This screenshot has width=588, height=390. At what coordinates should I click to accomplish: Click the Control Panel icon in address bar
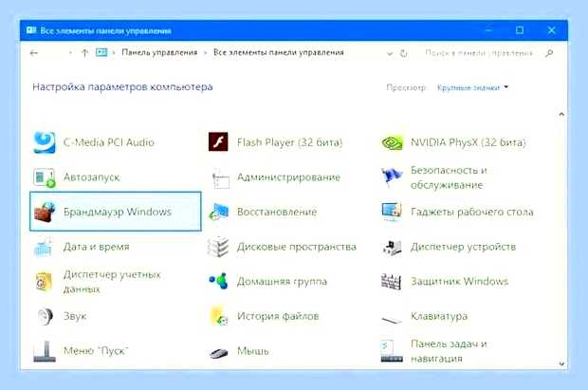101,52
